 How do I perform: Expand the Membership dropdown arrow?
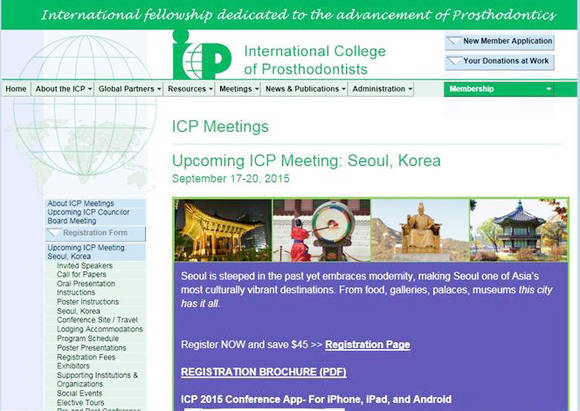pos(549,89)
